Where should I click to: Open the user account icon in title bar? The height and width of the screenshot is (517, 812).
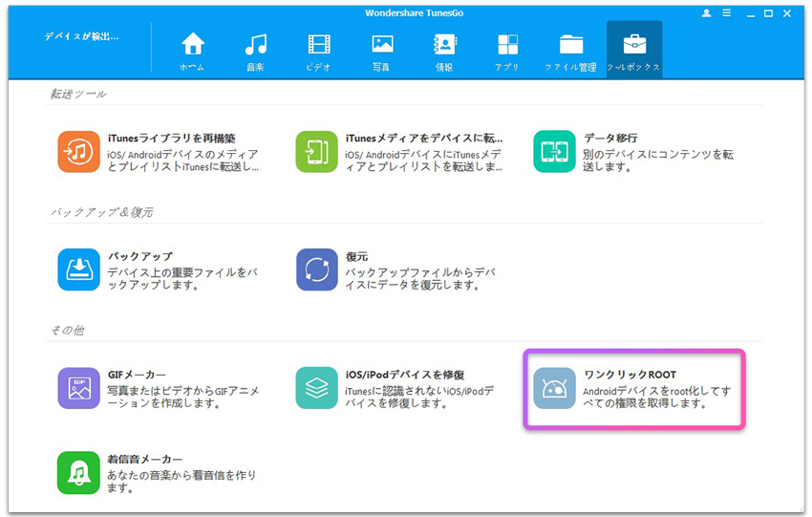pyautogui.click(x=706, y=13)
